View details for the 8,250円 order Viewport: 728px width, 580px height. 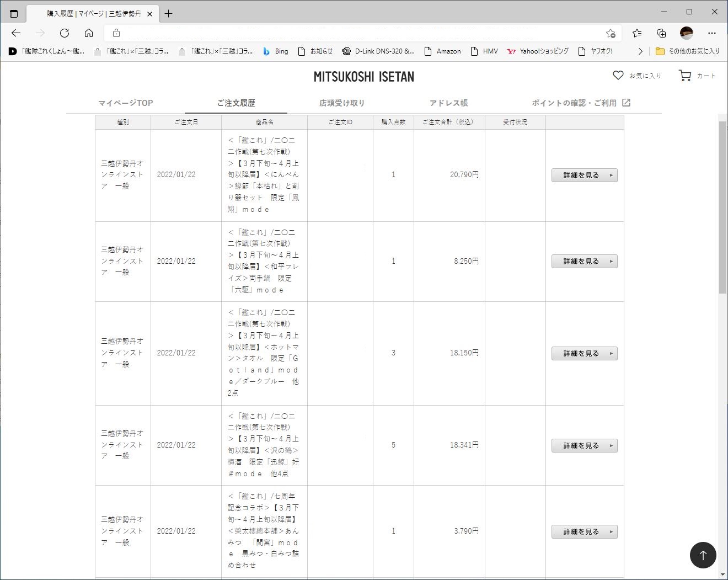coord(585,262)
